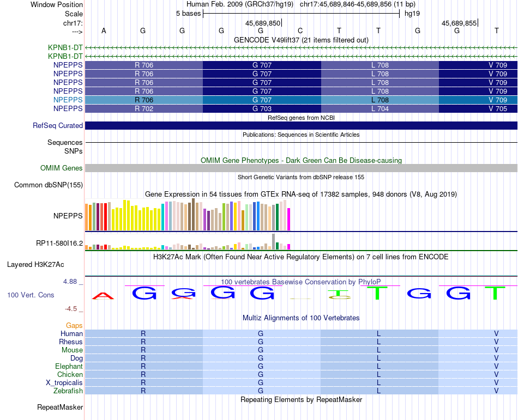Viewport: 518px width, 420px height.
Task: Click the -4.5 conservation scale value
Action: tap(71, 309)
